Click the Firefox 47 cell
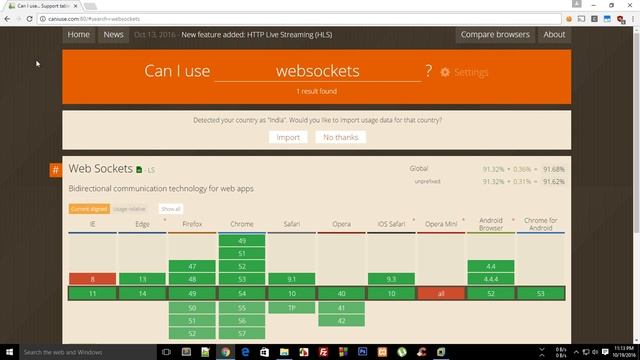The width and height of the screenshot is (640, 360). coord(192,267)
